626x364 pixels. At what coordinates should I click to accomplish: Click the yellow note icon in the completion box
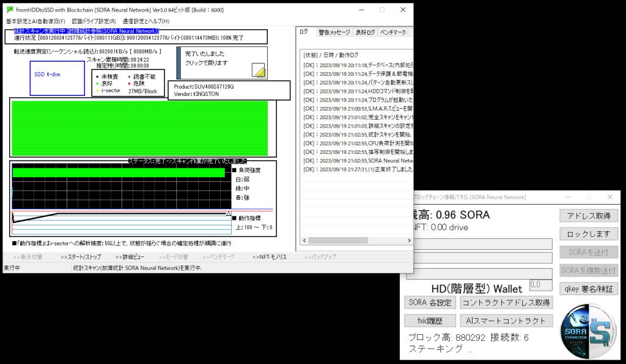coord(259,70)
